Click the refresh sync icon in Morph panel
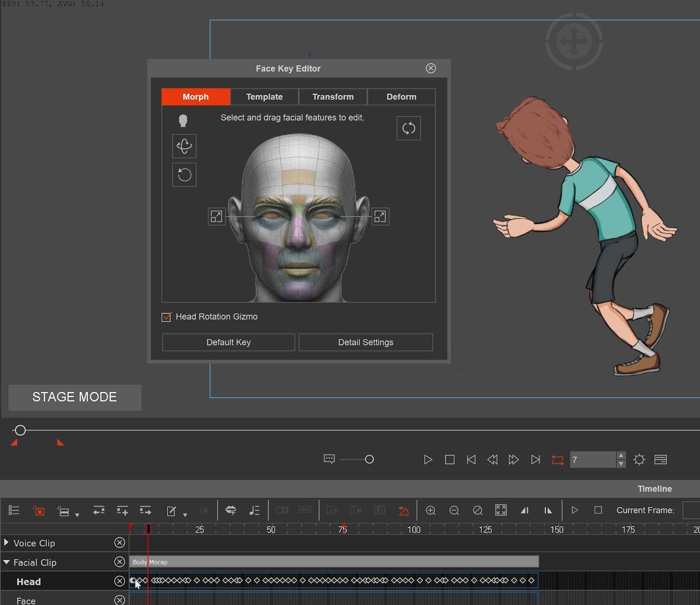The image size is (700, 605). 408,128
